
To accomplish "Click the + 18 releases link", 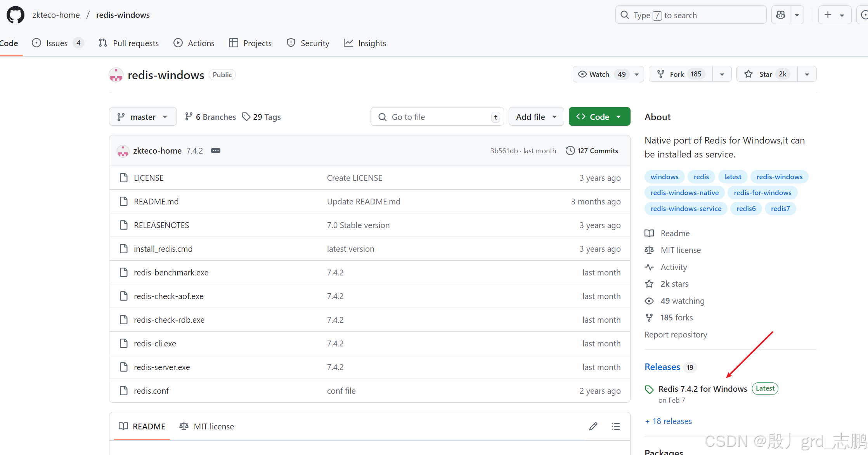I will [x=668, y=421].
